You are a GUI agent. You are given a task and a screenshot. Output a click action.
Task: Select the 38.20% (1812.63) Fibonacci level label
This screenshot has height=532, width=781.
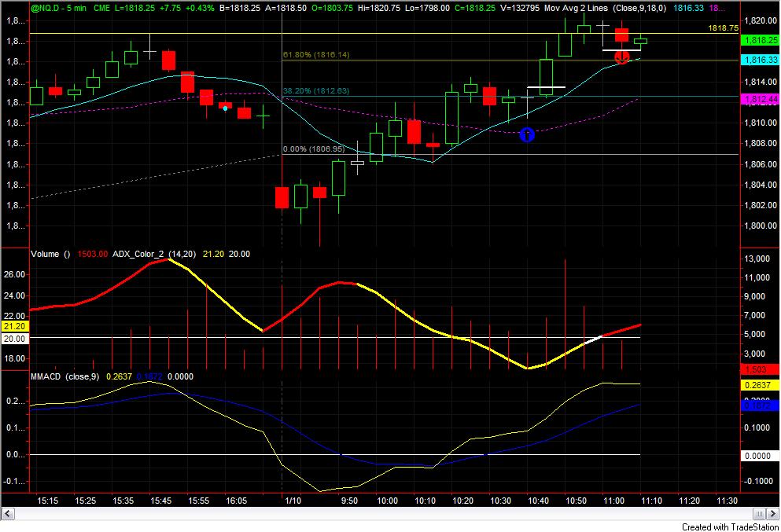[x=315, y=91]
